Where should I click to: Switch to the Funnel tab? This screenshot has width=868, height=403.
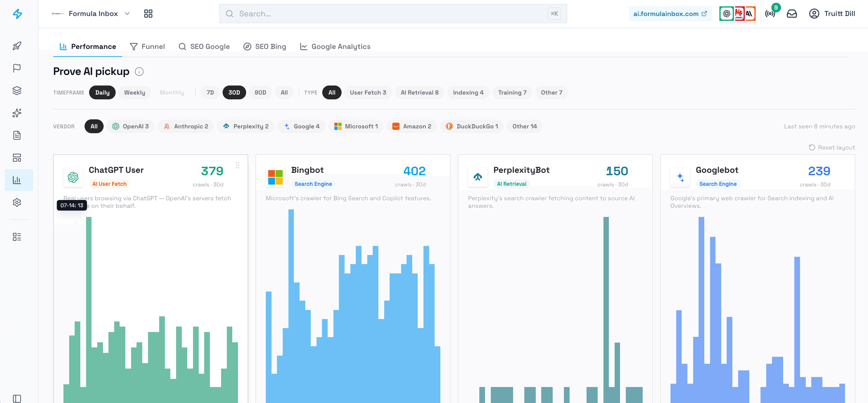(147, 47)
